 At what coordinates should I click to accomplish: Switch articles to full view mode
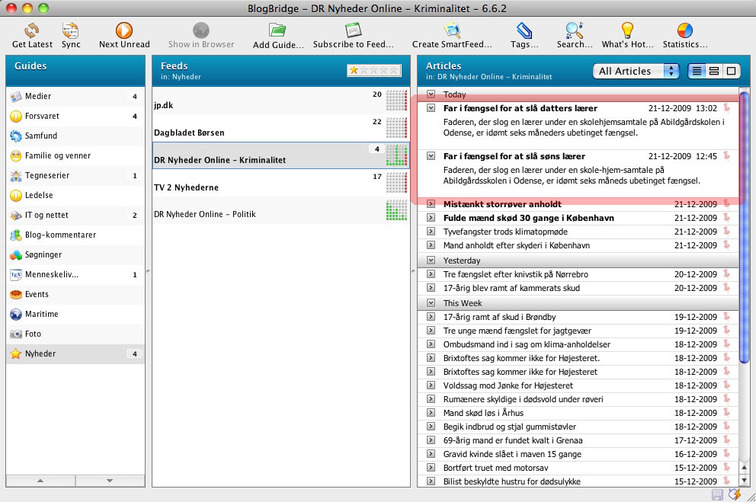732,71
